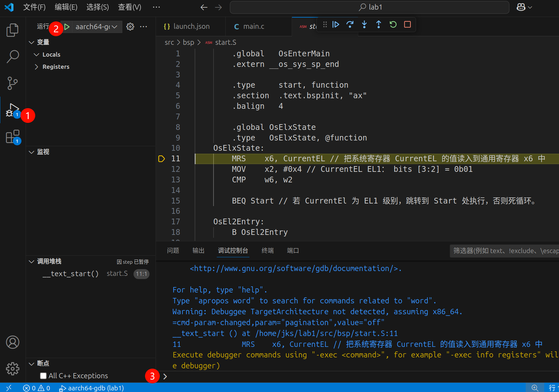Stop the debugging session
The height and width of the screenshot is (392, 559).
click(x=407, y=24)
